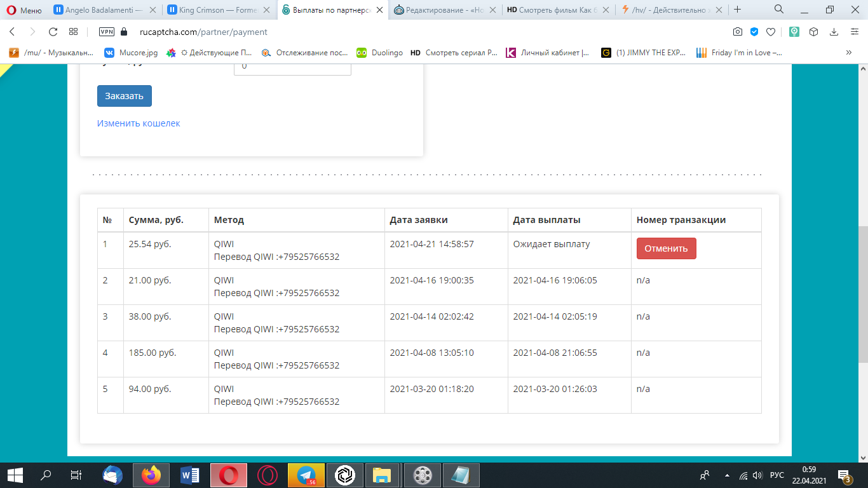The width and height of the screenshot is (868, 488).
Task: Open the Windows Start menu
Action: click(x=15, y=475)
